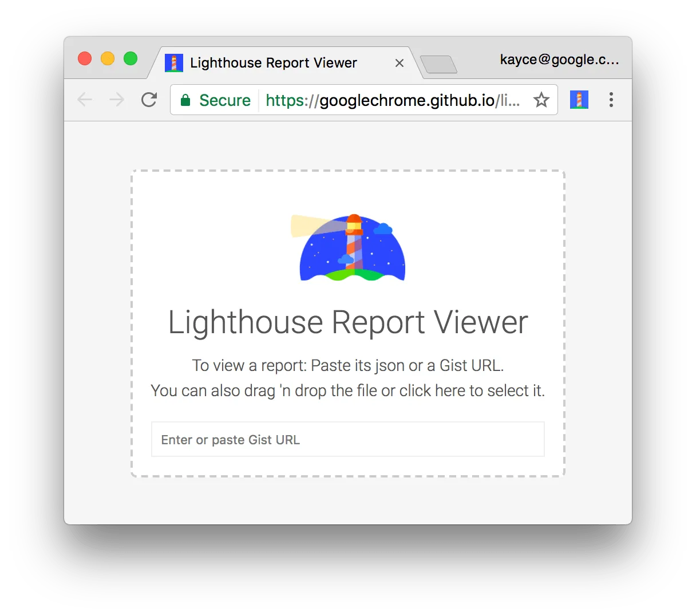696x616 pixels.
Task: Click the Lighthouse favicon in the browser tab
Action: (x=173, y=62)
